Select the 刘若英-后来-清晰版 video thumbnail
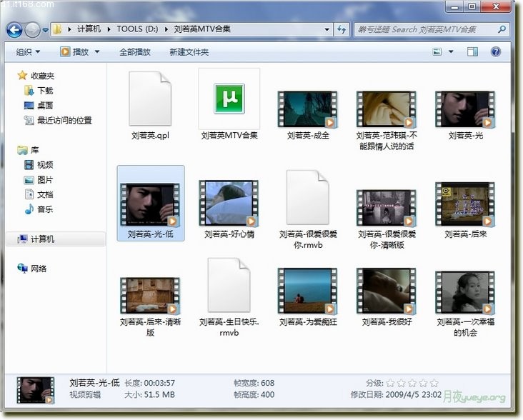The height and width of the screenshot is (420, 523). click(x=150, y=296)
